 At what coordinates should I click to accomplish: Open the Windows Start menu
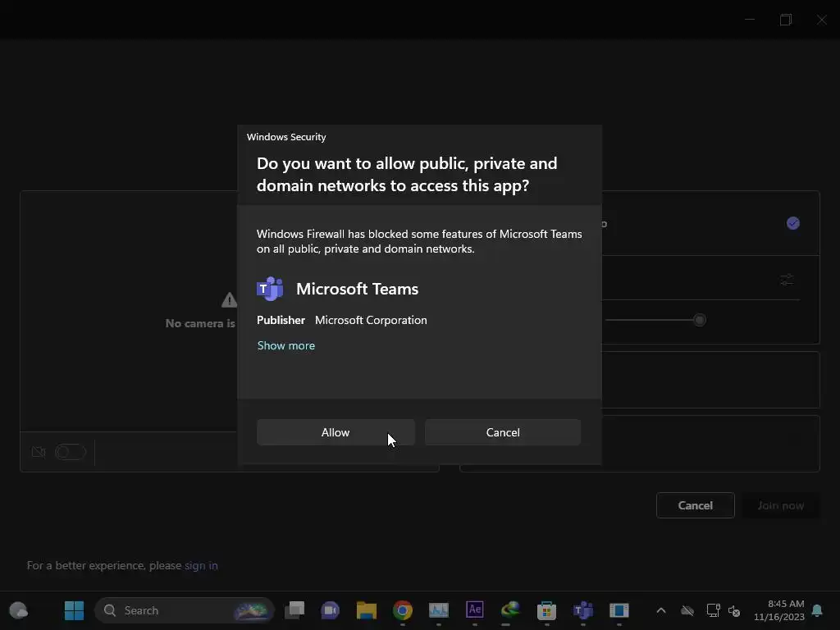74,610
